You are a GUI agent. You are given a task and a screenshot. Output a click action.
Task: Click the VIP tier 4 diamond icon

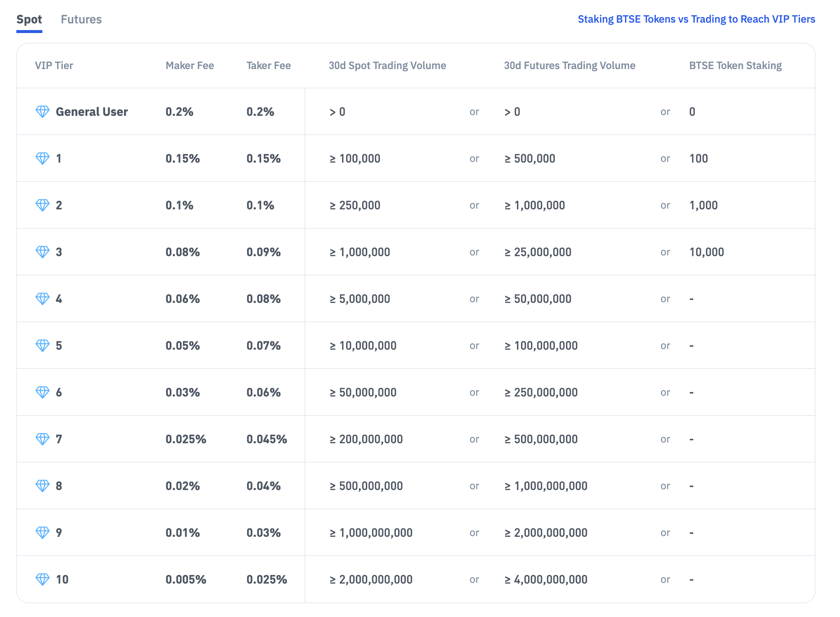coord(42,298)
